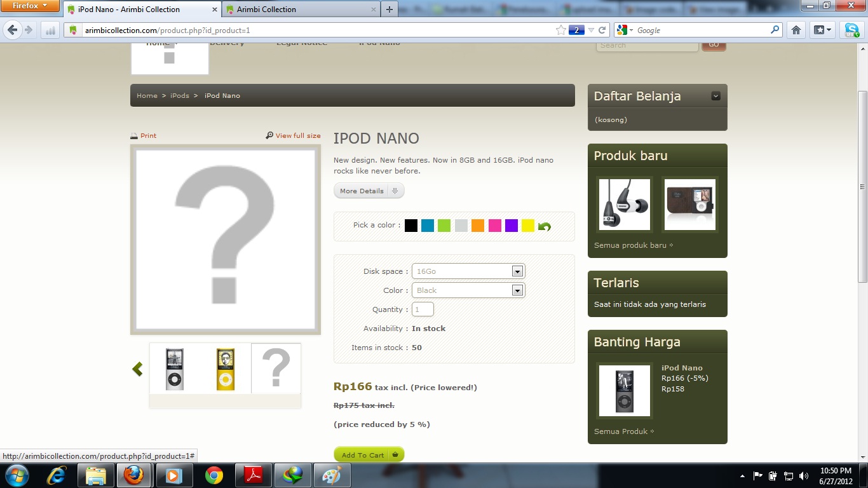Click the Skype toolbar icon
The width and height of the screenshot is (868, 488).
click(x=851, y=30)
